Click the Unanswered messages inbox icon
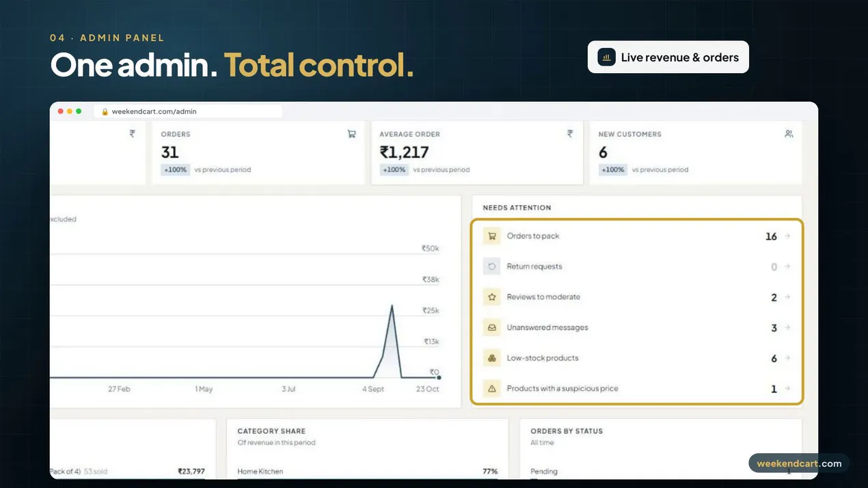The image size is (868, 488). click(x=491, y=327)
